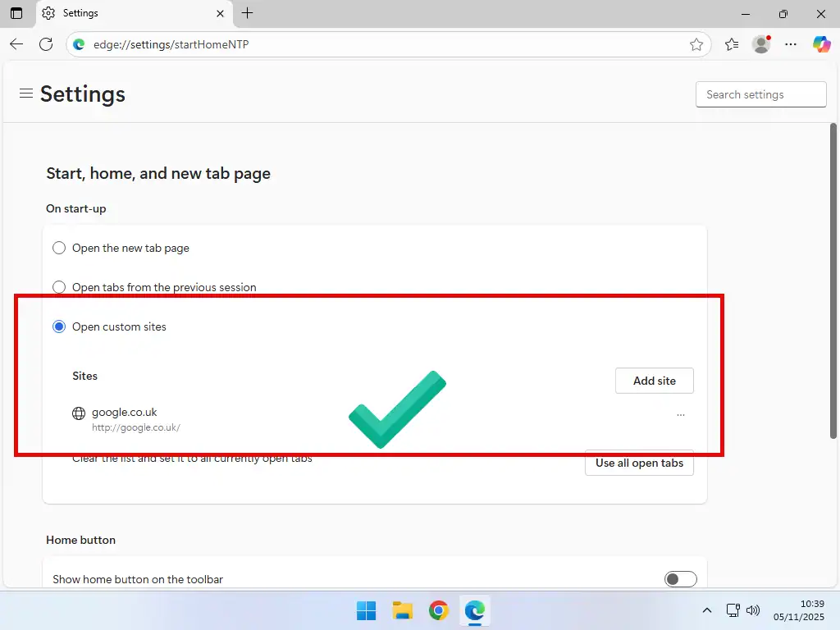Click the Add site button
Screen dimensions: 840x630
click(654, 380)
